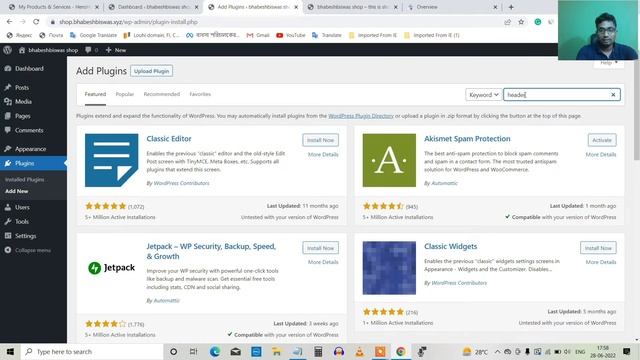Image resolution: width=640 pixels, height=360 pixels.
Task: Open comments bubble in admin bar
Action: [91, 50]
